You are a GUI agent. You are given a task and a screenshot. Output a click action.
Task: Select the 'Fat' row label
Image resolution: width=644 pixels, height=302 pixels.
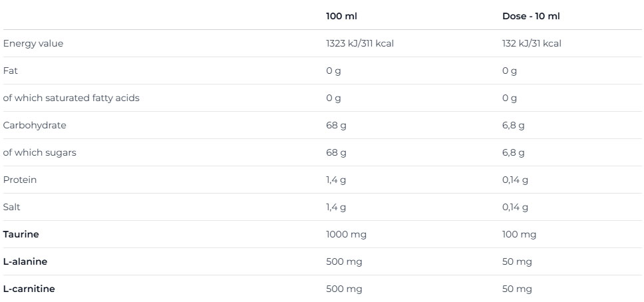click(11, 71)
